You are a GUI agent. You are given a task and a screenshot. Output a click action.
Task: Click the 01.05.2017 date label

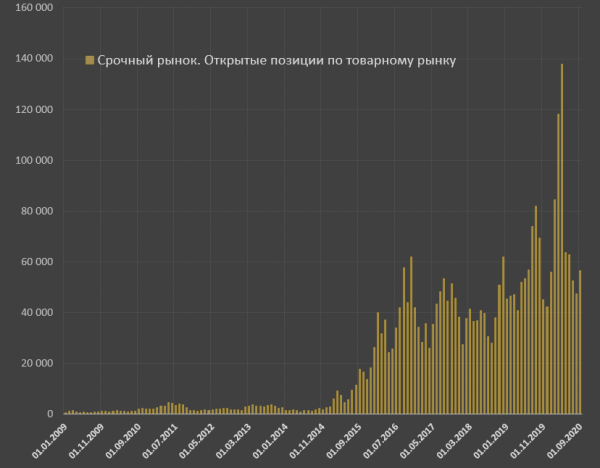pyautogui.click(x=417, y=440)
